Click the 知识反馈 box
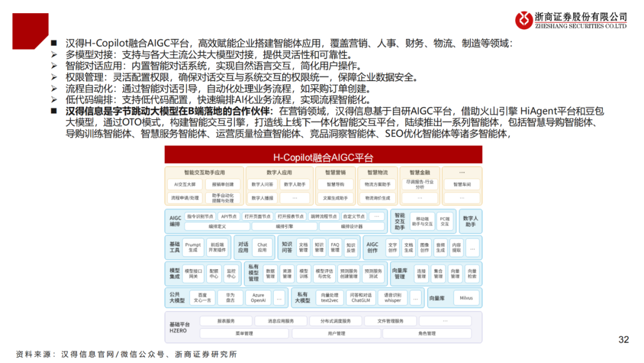The width and height of the screenshot is (644, 363). [351, 247]
